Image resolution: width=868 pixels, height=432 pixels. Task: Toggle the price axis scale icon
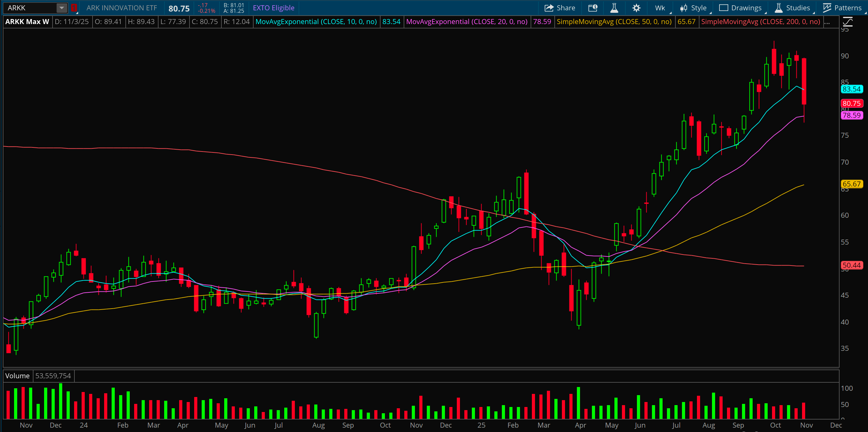click(848, 22)
